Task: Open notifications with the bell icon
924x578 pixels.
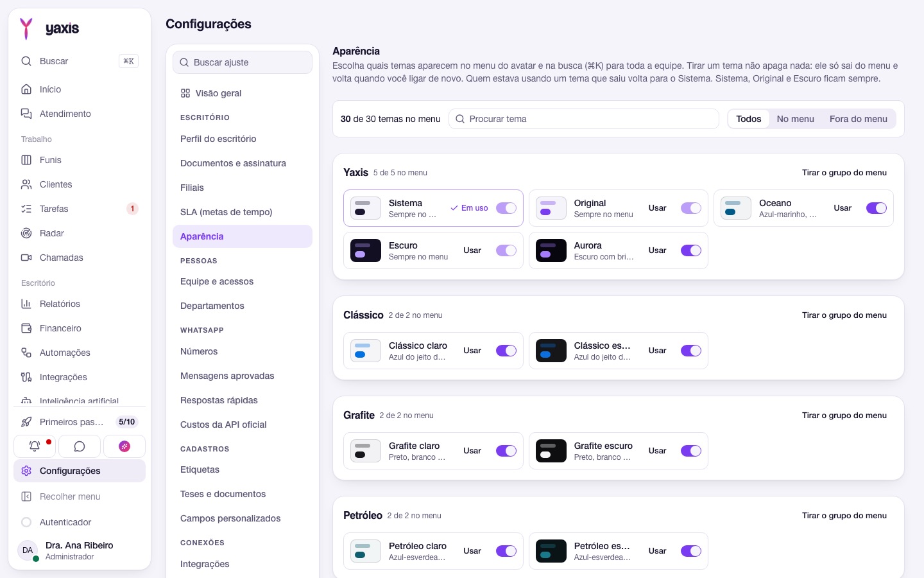Action: click(35, 446)
